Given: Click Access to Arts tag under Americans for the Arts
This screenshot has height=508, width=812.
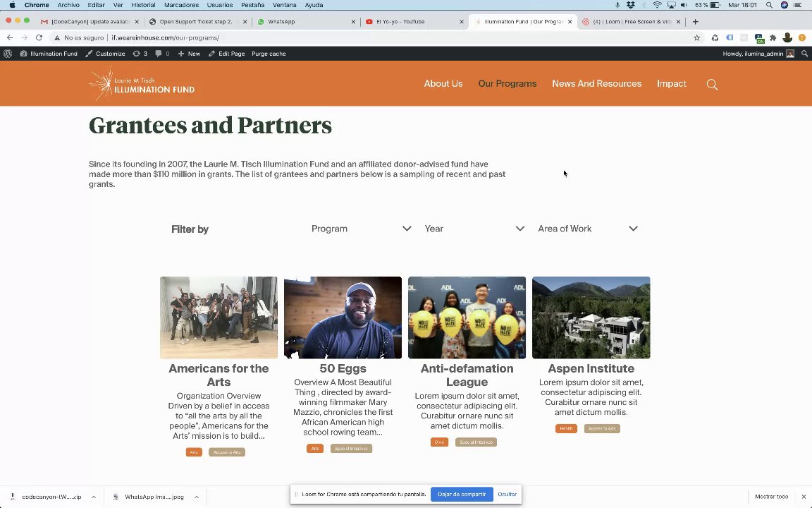Looking at the screenshot, I should coord(227,452).
